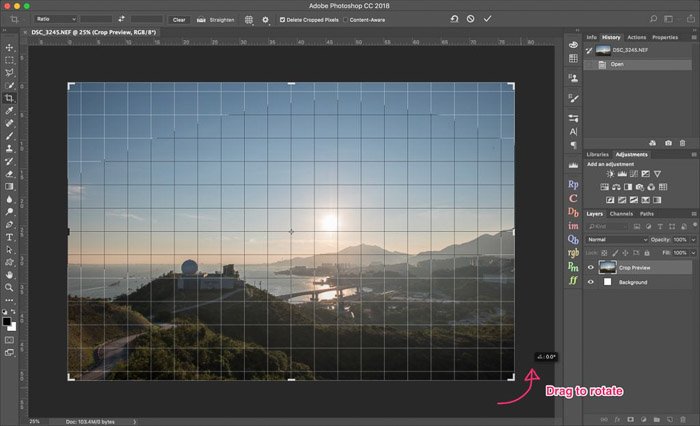Hide the Crop Preview layer
The width and height of the screenshot is (700, 426).
(x=590, y=268)
